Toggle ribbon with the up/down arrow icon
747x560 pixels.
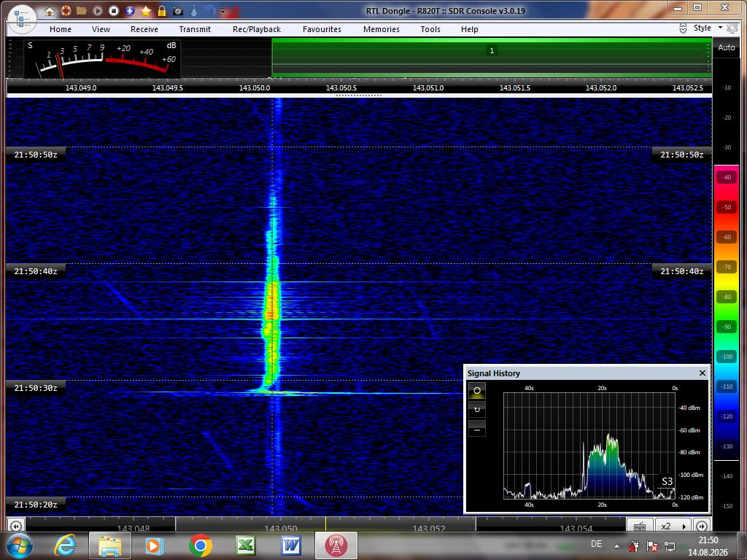(683, 28)
